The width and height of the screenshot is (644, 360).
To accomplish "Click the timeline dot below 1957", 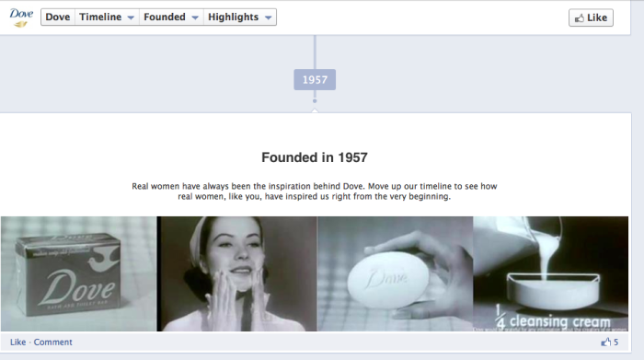I will 315,100.
